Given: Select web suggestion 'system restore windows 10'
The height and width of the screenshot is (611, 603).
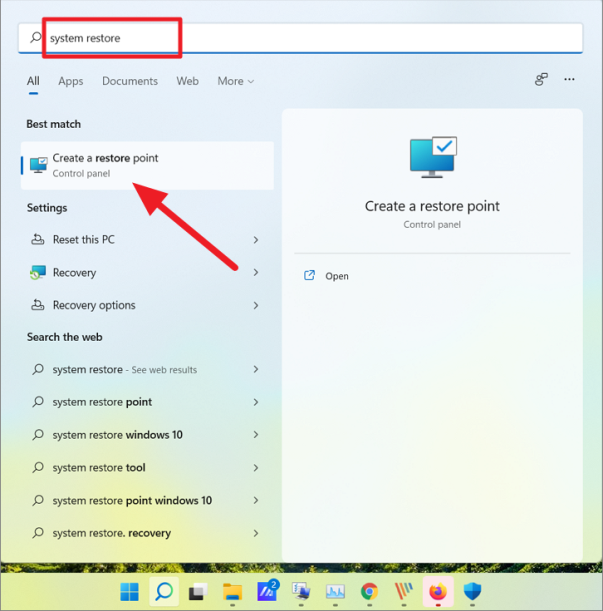Looking at the screenshot, I should (147, 434).
